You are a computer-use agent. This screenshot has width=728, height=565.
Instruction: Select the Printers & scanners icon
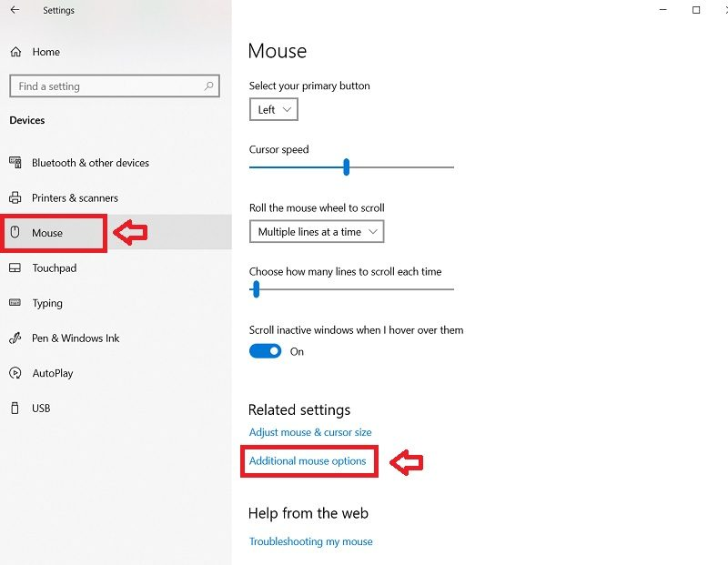pyautogui.click(x=15, y=197)
